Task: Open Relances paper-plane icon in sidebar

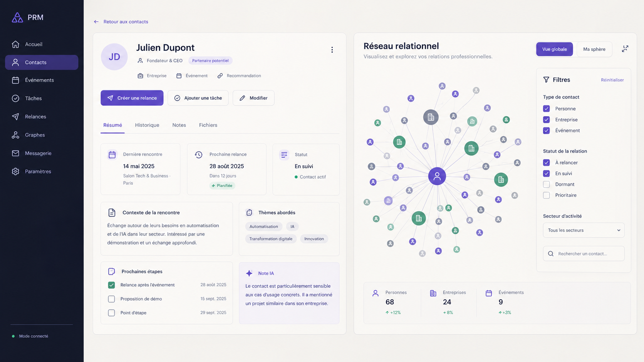Action: (x=15, y=117)
